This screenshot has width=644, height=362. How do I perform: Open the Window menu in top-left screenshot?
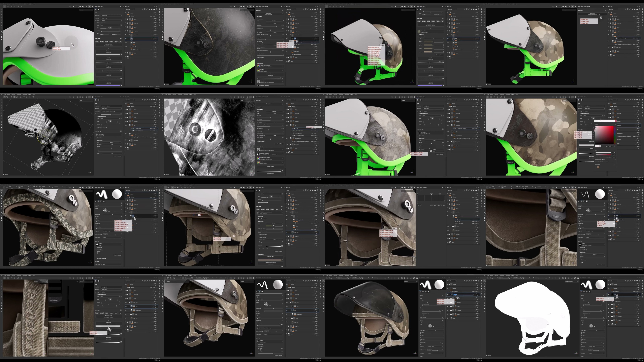pyautogui.click(x=13, y=4)
